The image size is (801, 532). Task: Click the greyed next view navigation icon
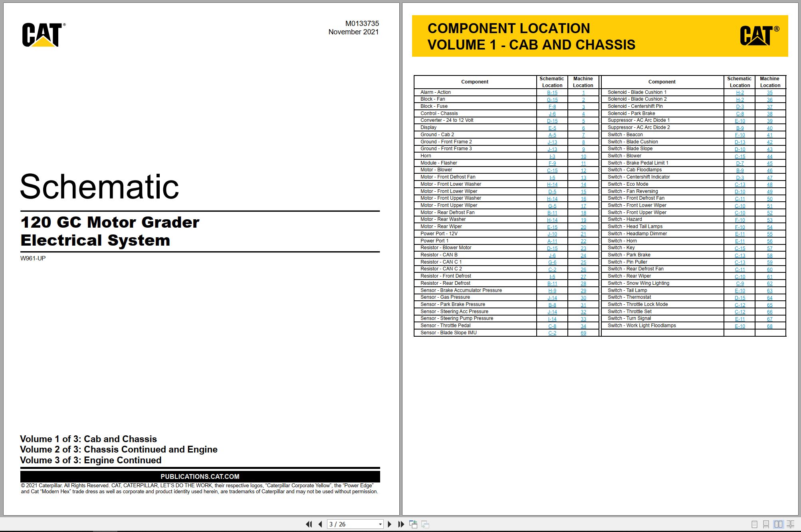coord(425,524)
